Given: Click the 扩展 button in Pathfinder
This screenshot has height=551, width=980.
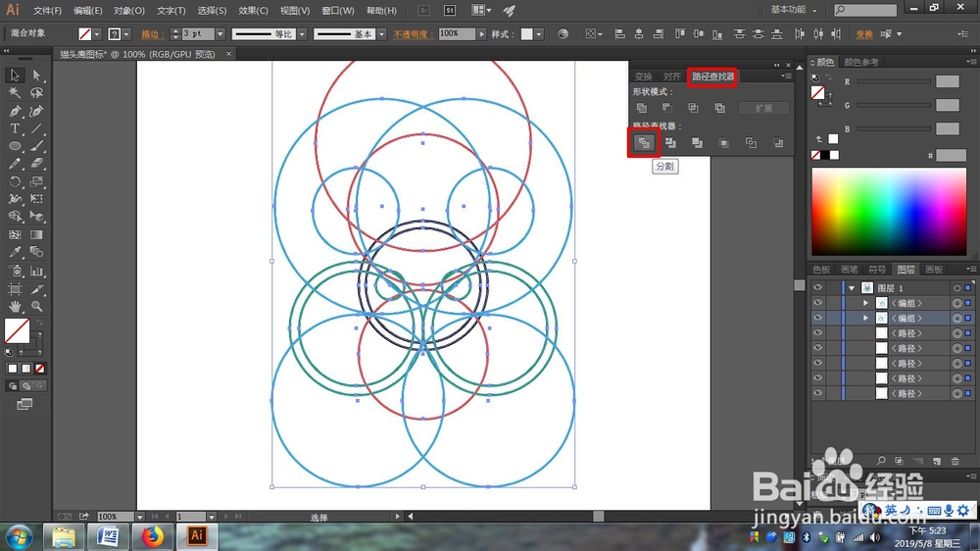Looking at the screenshot, I should click(x=763, y=108).
